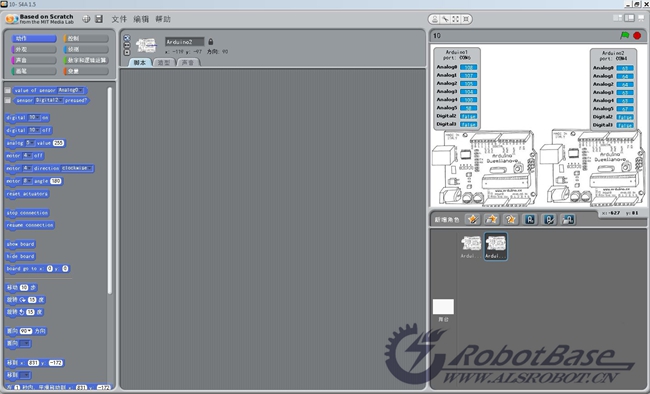Image resolution: width=650 pixels, height=394 pixels.
Task: Click the show board block
Action: coord(20,244)
